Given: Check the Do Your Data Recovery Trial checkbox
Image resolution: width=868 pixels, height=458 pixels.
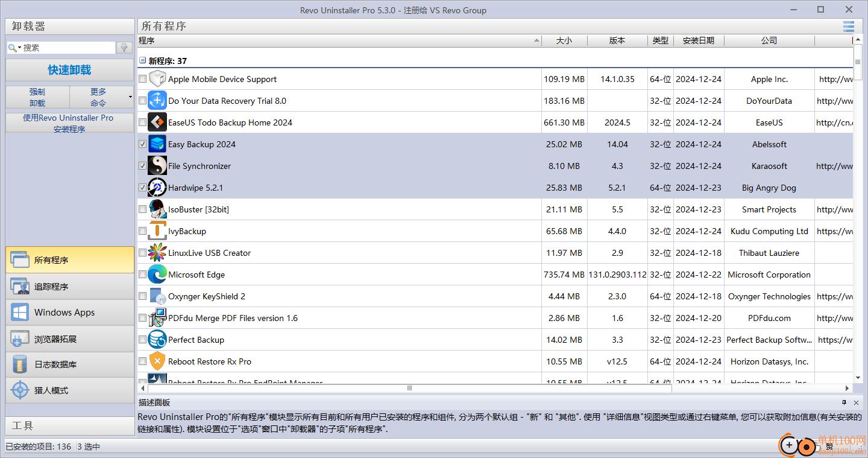Looking at the screenshot, I should pos(142,101).
